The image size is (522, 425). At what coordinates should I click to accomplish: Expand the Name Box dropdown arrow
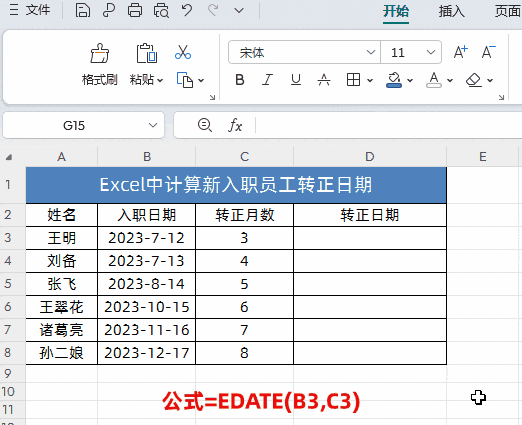[x=153, y=125]
